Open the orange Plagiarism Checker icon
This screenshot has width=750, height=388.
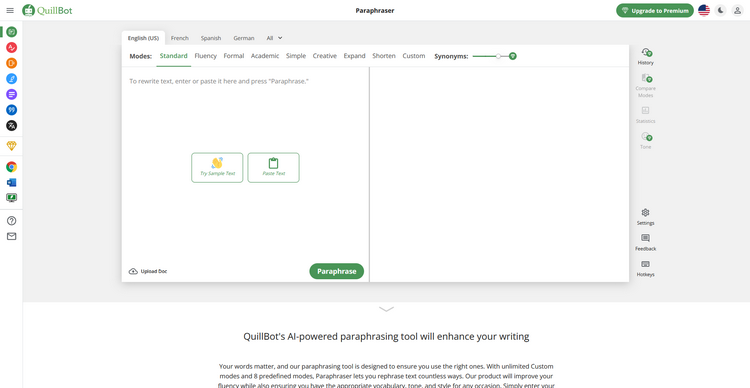point(11,63)
